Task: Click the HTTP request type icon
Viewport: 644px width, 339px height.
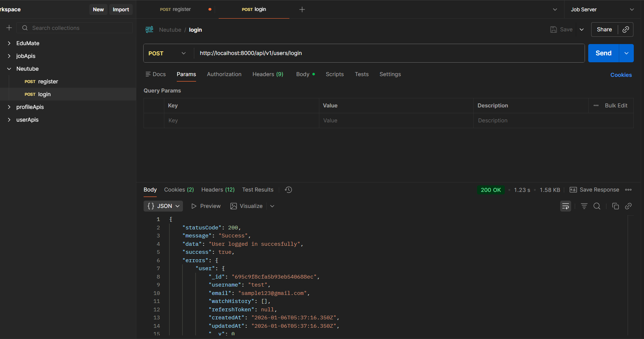Action: pyautogui.click(x=149, y=29)
